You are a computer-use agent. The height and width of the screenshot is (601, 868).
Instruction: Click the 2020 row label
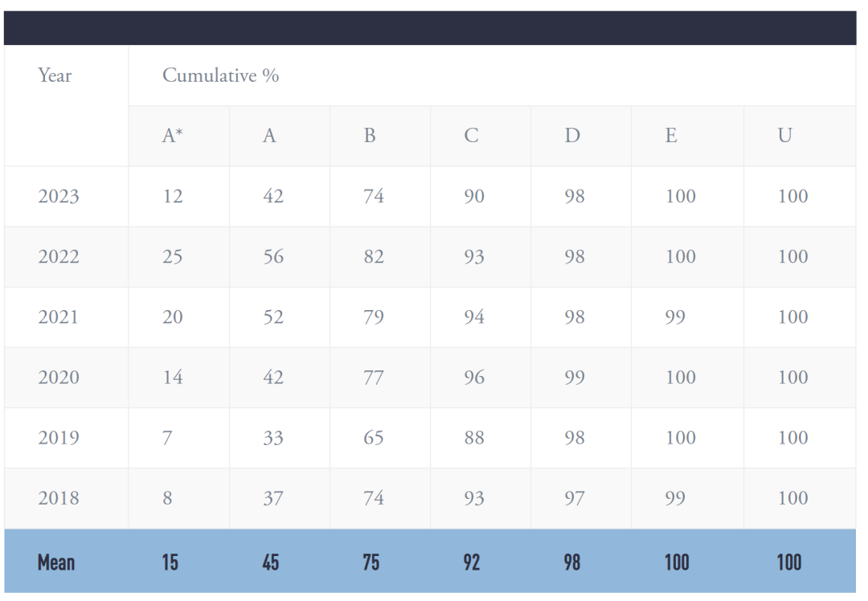(x=58, y=378)
